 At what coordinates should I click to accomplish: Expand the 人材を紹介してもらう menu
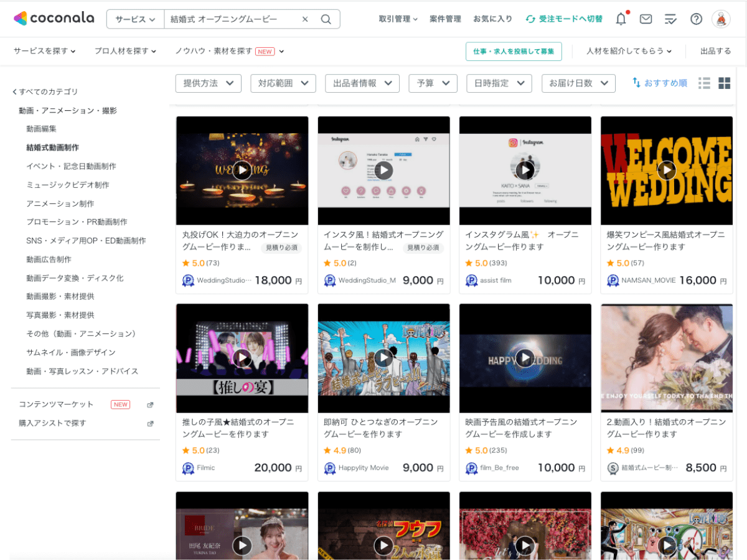pyautogui.click(x=629, y=51)
